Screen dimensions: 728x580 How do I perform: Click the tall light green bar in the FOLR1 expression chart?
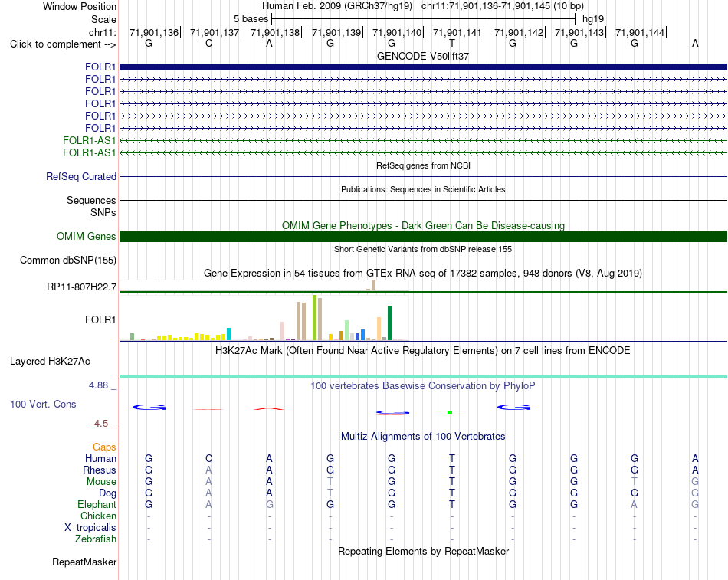[315, 318]
